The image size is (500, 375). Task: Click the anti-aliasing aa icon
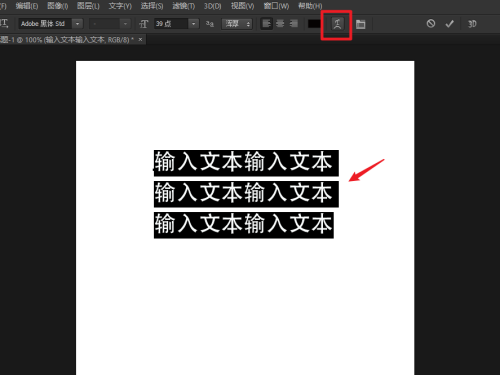[210, 24]
